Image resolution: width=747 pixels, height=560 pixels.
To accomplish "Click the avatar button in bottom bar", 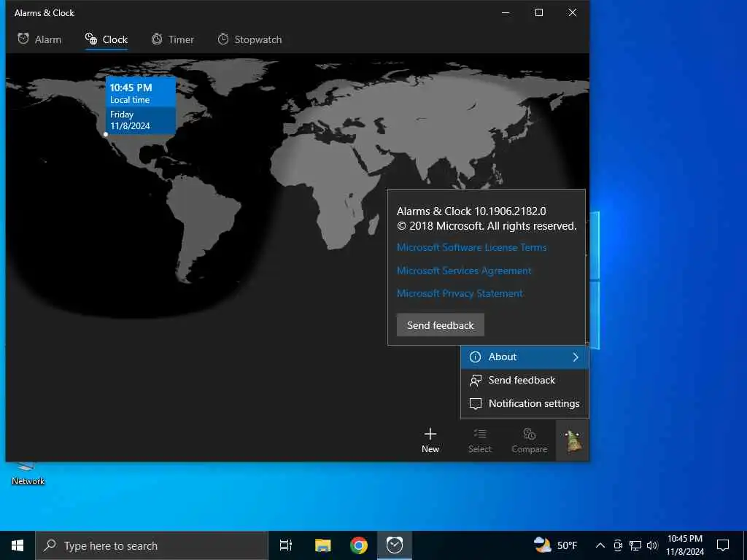I will point(573,440).
